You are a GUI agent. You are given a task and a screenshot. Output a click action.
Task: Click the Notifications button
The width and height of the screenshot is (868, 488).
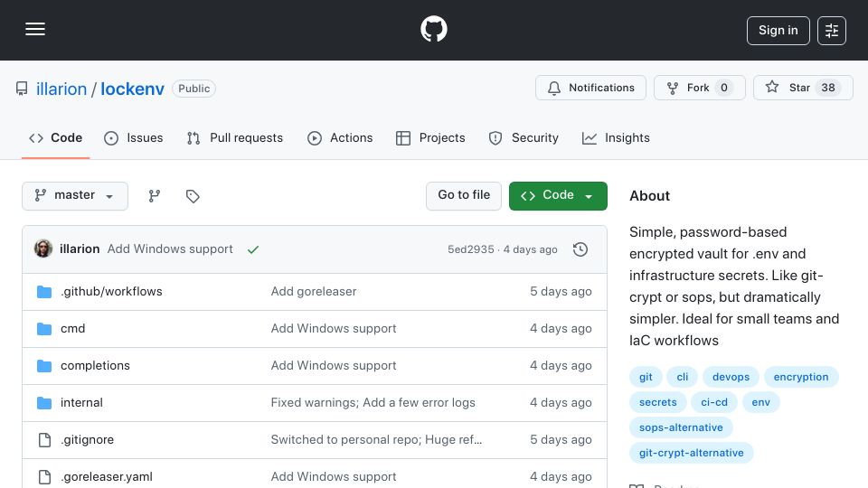[x=590, y=88]
